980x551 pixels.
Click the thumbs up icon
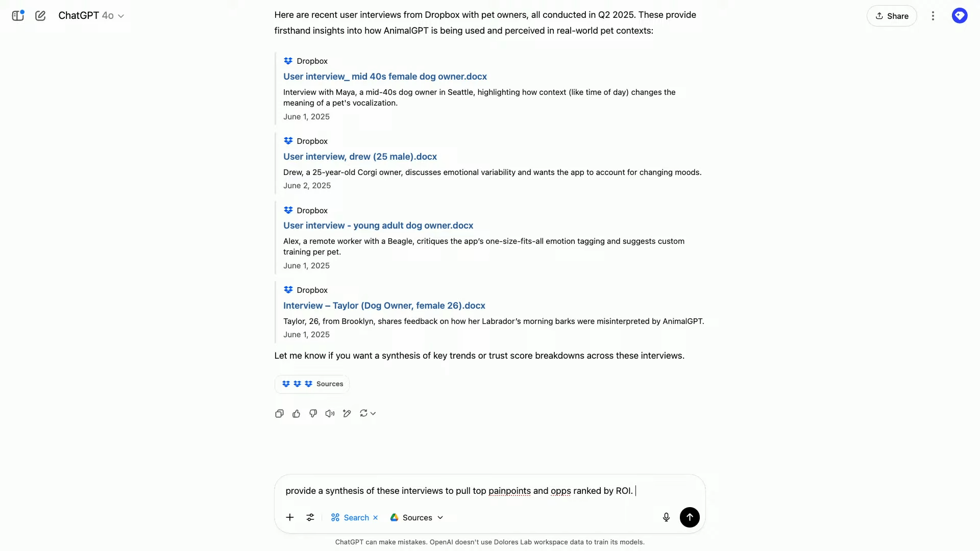point(296,414)
